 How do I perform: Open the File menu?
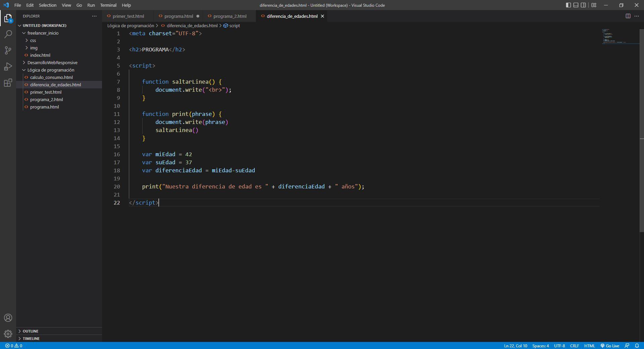click(18, 5)
